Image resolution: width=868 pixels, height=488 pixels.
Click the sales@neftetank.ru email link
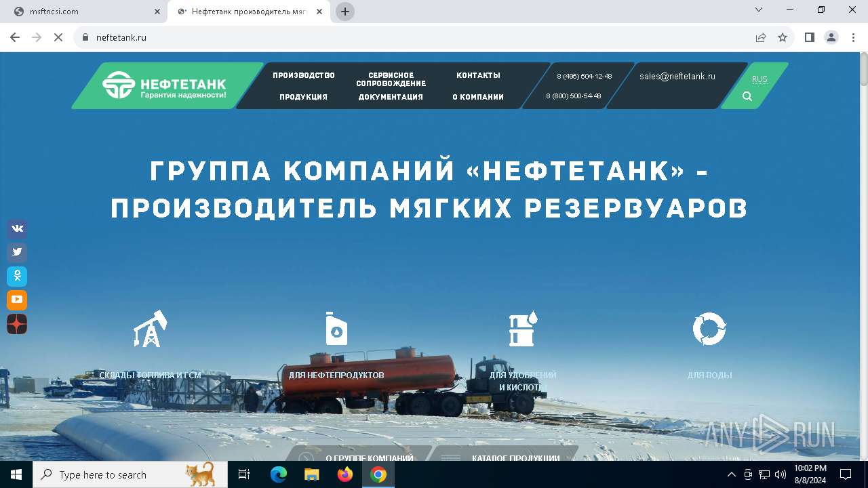pos(677,77)
